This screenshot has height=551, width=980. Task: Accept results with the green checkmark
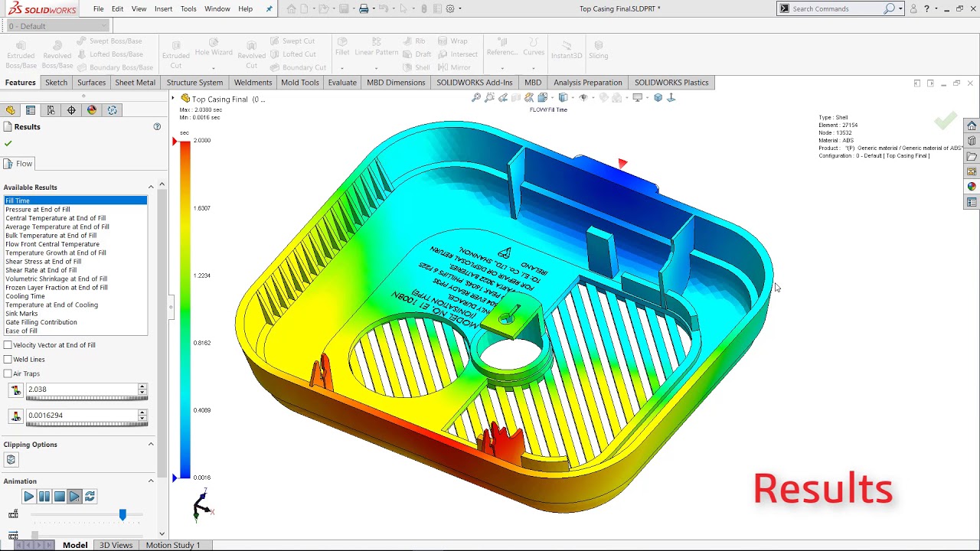click(x=8, y=143)
